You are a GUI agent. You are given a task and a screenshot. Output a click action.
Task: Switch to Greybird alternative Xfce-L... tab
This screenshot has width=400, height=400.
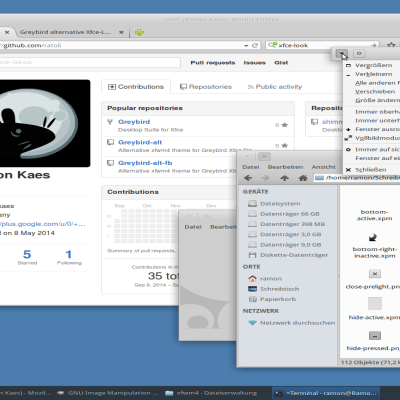coord(65,32)
